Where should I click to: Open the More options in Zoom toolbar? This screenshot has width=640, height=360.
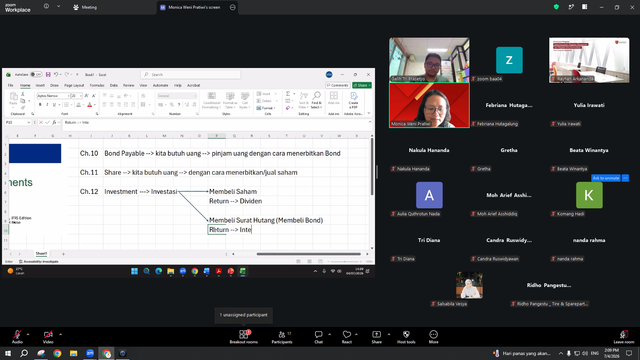[x=433, y=337]
